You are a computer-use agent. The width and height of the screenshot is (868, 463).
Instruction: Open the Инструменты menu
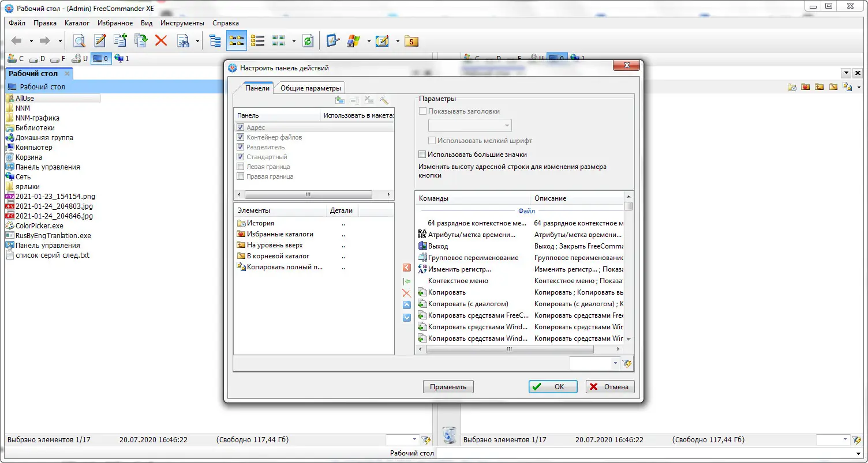[x=182, y=23]
